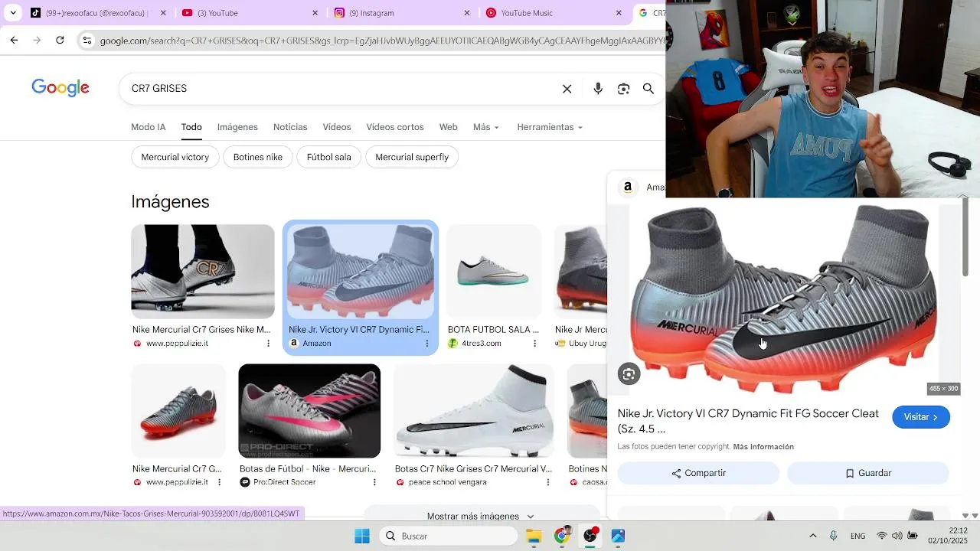980x551 pixels.
Task: Open options for peace school vengara result
Action: click(547, 482)
